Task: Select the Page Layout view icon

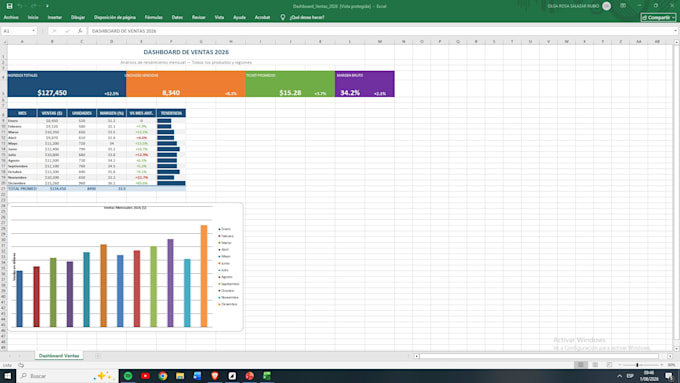Action: pyautogui.click(x=595, y=365)
